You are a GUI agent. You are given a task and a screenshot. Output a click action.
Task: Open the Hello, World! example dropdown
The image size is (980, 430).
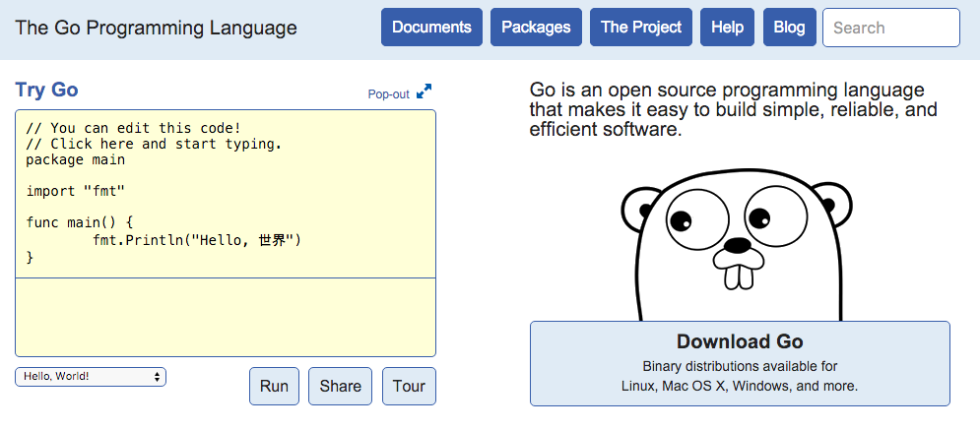91,377
